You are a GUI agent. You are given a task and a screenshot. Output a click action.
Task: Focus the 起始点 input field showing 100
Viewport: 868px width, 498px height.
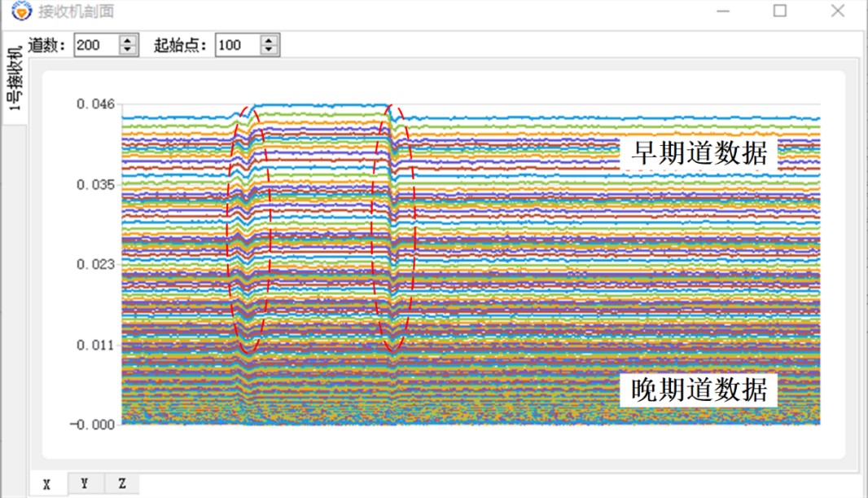[x=238, y=45]
